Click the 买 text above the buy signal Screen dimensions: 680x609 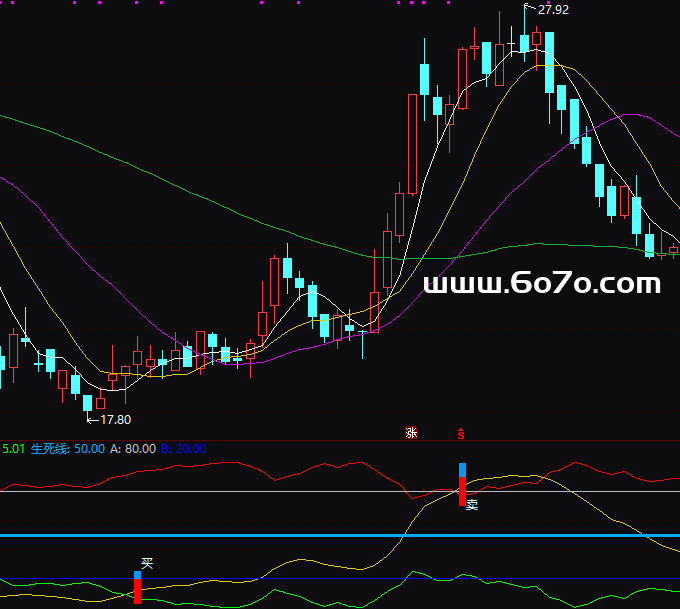click(147, 564)
